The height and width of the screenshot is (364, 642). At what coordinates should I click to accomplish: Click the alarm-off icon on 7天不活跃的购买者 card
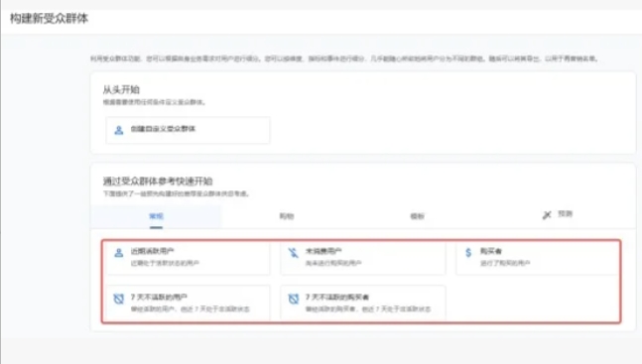click(x=293, y=299)
